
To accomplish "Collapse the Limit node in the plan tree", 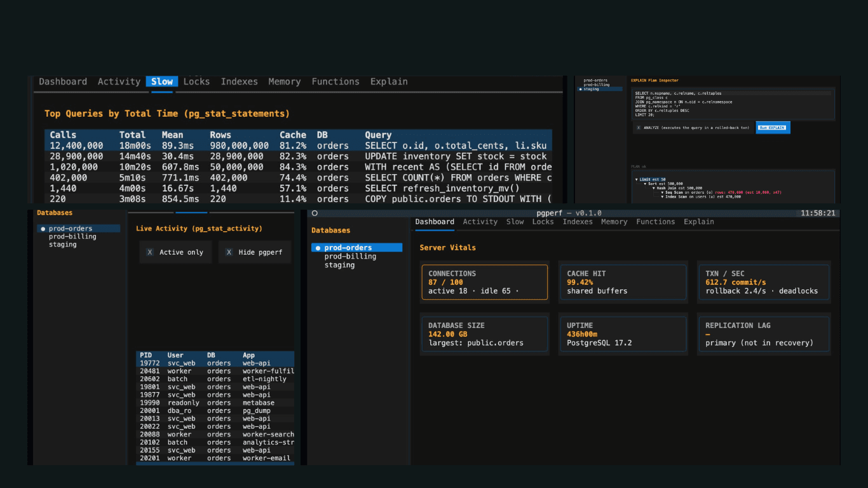I will pos(637,179).
